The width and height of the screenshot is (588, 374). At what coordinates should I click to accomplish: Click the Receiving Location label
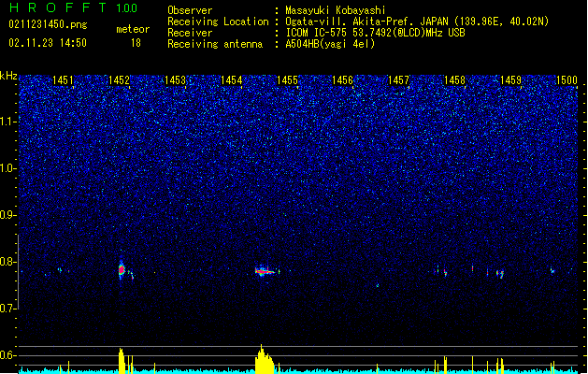[218, 22]
